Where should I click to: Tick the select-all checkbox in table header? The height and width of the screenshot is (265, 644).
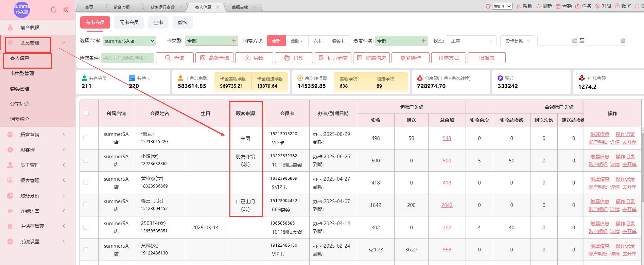coord(86,113)
